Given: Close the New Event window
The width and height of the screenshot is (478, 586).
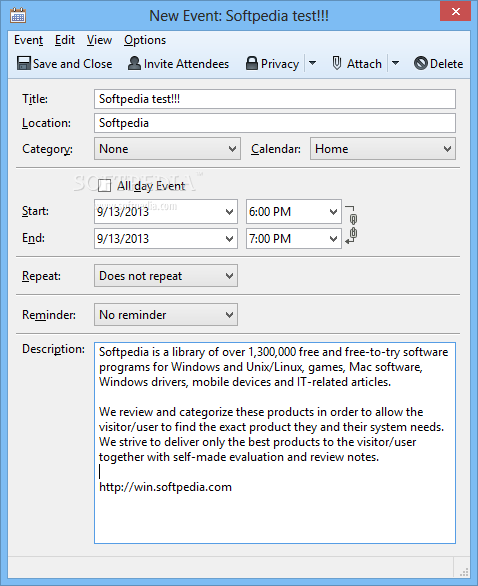Looking at the screenshot, I should (x=456, y=11).
